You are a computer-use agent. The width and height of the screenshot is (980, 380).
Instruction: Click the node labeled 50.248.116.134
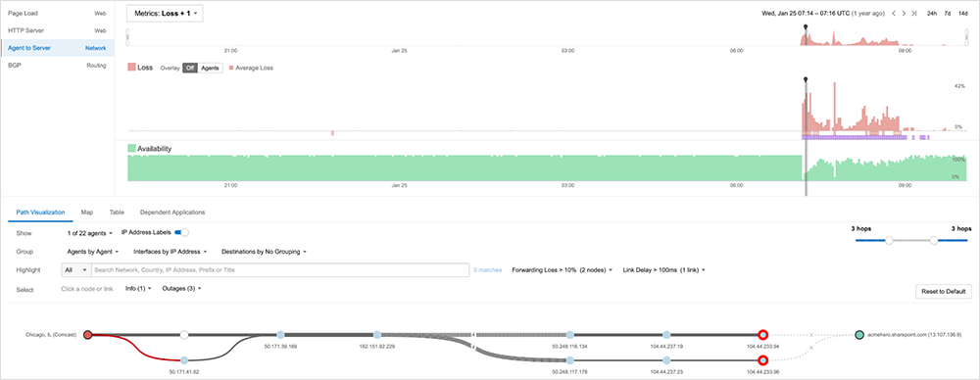[569, 335]
